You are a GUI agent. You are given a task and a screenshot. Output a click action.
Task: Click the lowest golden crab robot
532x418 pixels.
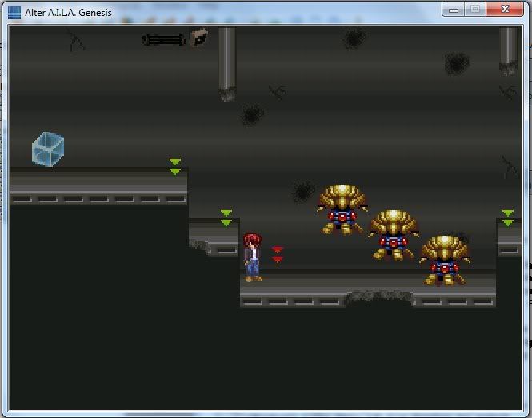(x=445, y=261)
